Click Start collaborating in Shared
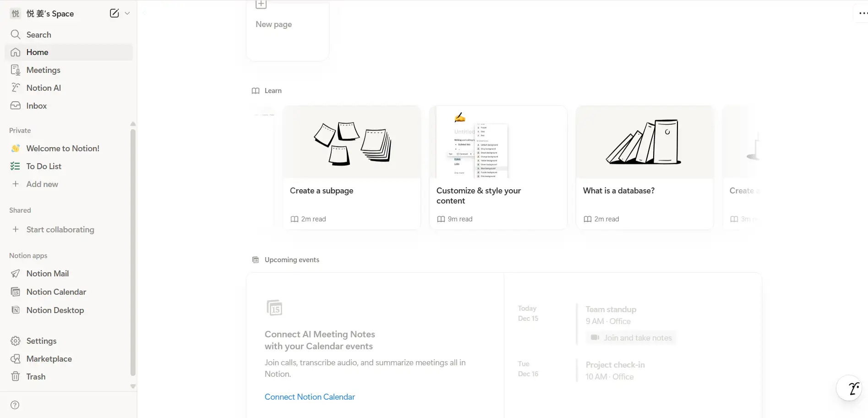The height and width of the screenshot is (418, 868). tap(60, 230)
